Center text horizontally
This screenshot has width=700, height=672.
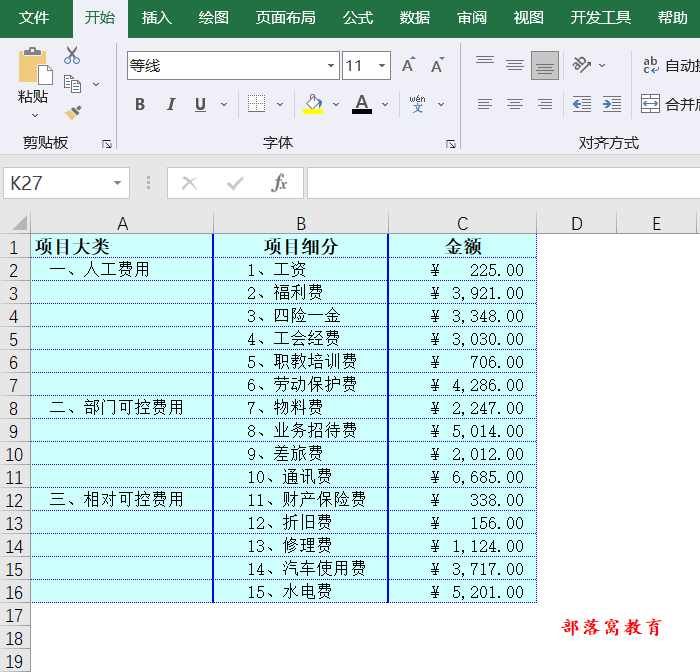click(x=515, y=104)
